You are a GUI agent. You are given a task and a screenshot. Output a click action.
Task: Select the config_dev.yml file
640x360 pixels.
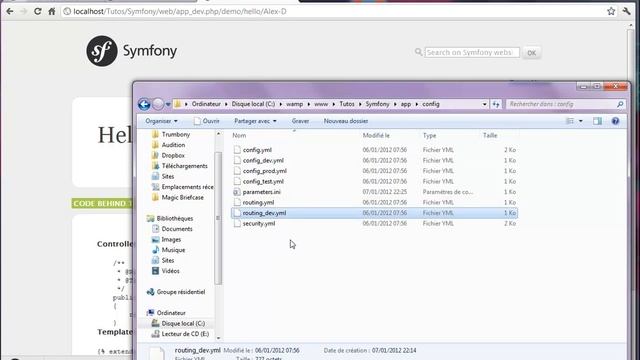point(374,161)
